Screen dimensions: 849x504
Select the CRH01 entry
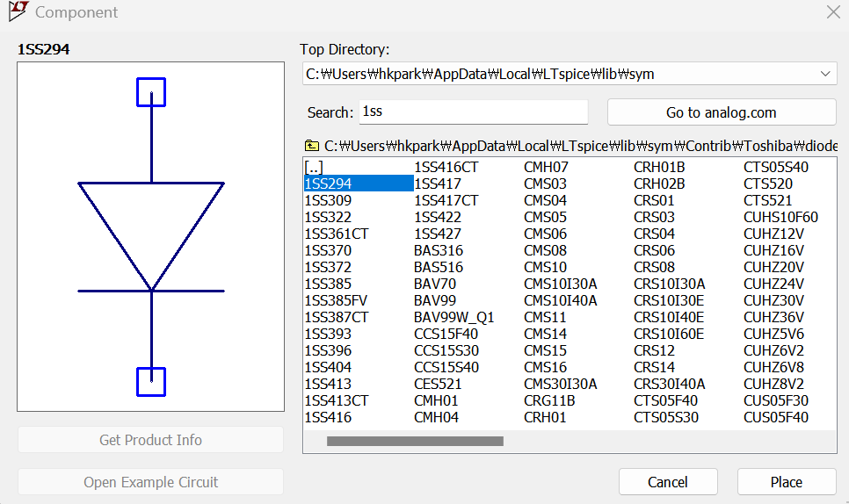pos(545,417)
